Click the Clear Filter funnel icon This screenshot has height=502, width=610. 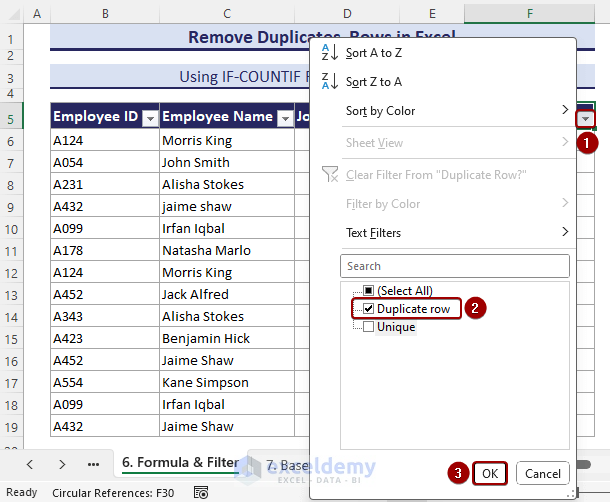330,174
